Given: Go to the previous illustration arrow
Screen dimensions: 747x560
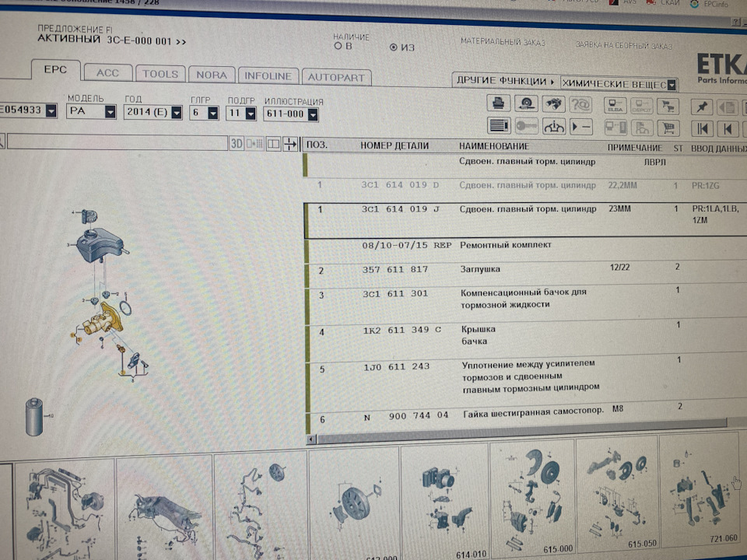Looking at the screenshot, I should [x=728, y=129].
